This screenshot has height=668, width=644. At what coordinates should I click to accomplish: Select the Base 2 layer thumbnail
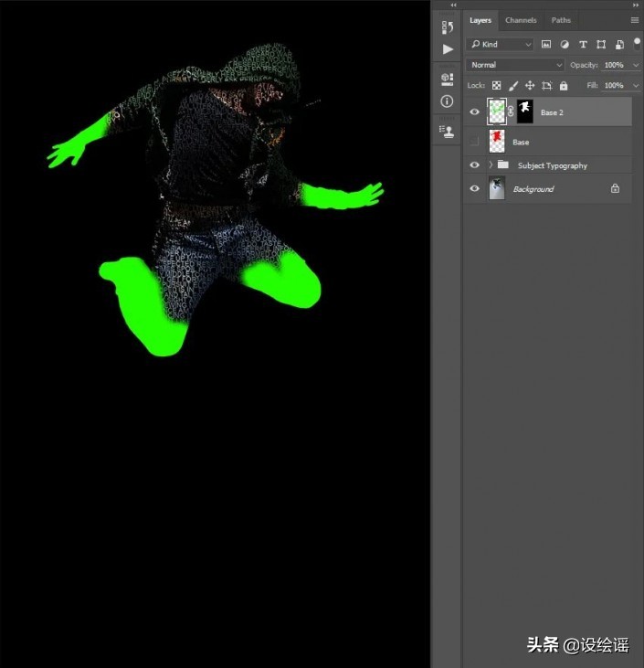click(497, 111)
